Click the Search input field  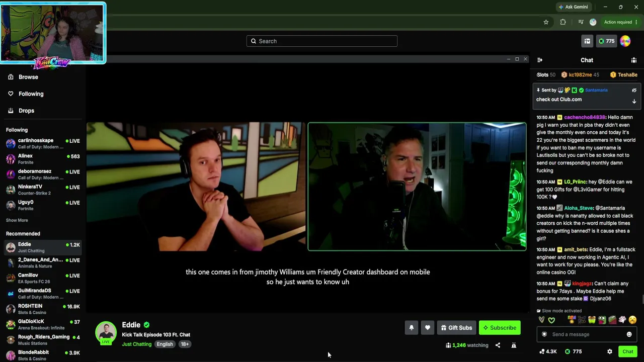[x=322, y=41]
